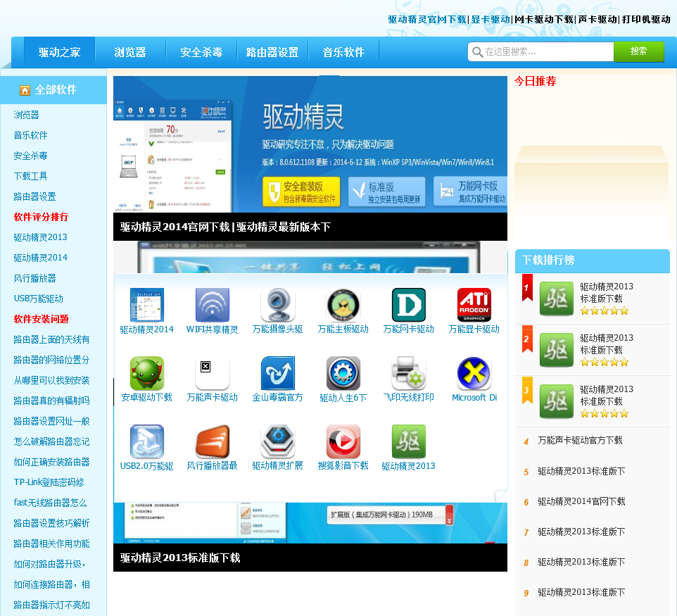
Task: Click sidebar 音乐软件 category link
Action: click(x=30, y=135)
